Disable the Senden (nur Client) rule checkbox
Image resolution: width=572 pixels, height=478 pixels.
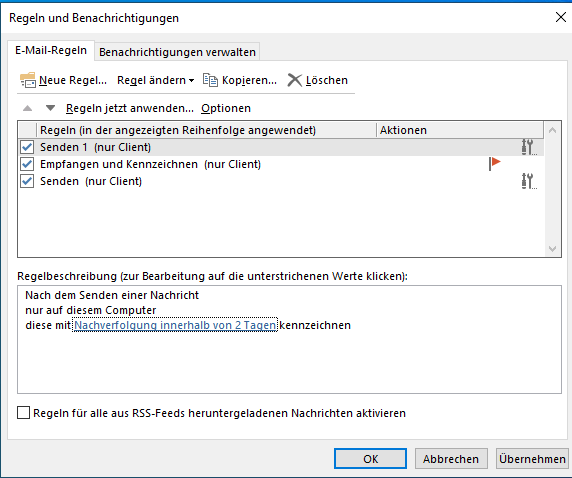pyautogui.click(x=27, y=181)
